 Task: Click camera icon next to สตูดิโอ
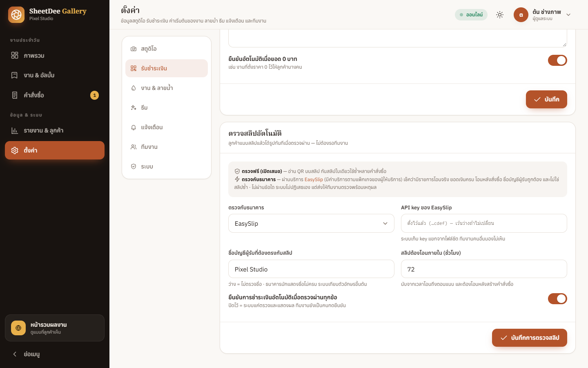(134, 49)
